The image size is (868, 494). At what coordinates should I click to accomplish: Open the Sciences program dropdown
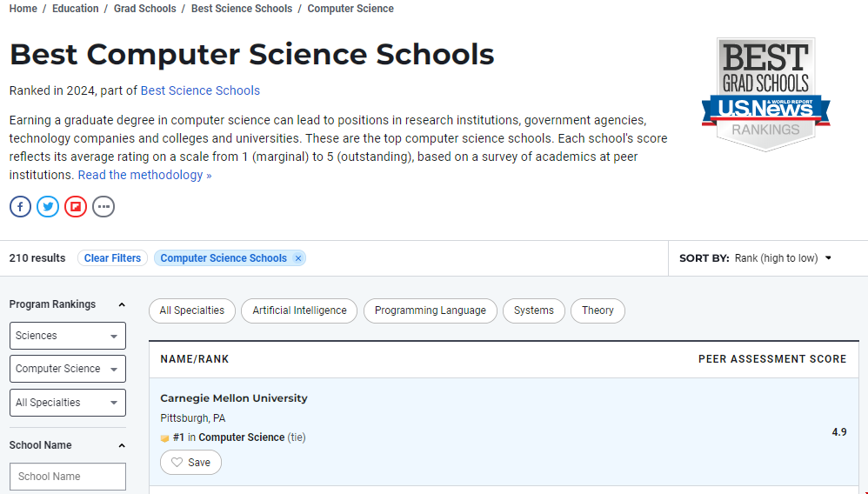68,336
